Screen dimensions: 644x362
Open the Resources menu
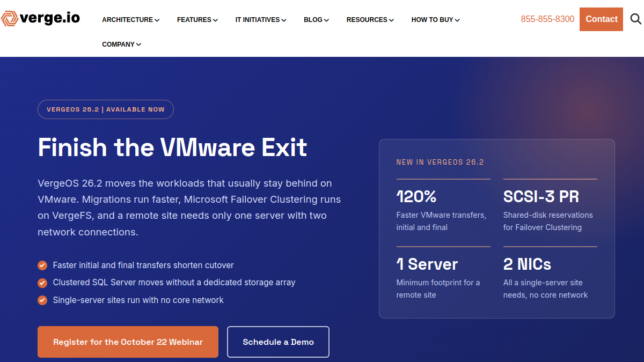coord(370,20)
